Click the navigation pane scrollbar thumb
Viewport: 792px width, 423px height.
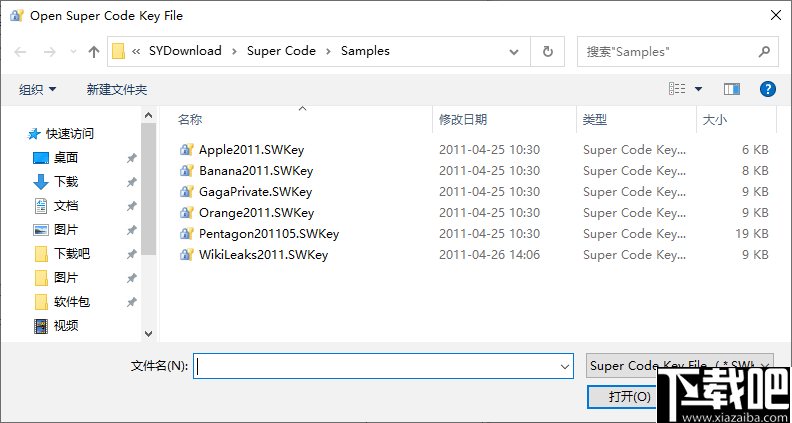148,189
